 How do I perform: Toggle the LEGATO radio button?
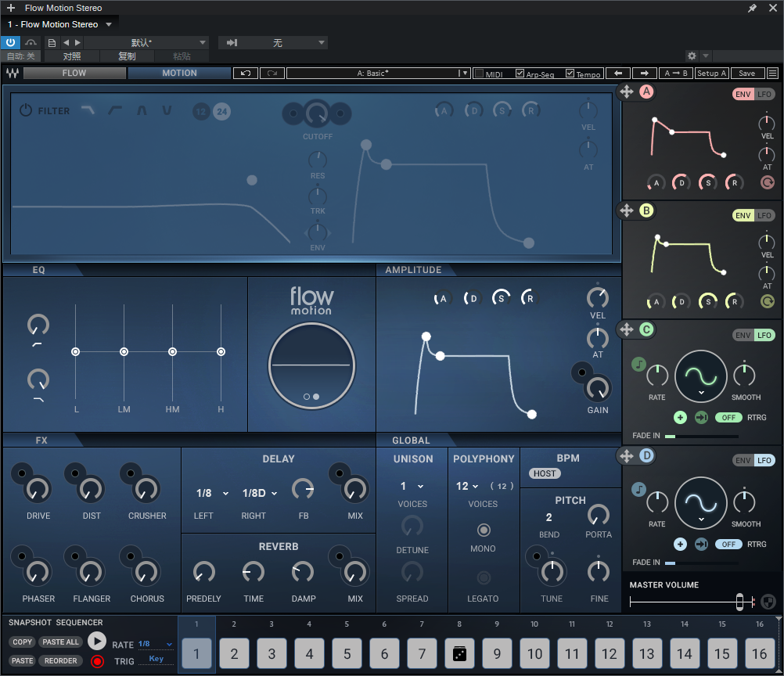pyautogui.click(x=484, y=578)
